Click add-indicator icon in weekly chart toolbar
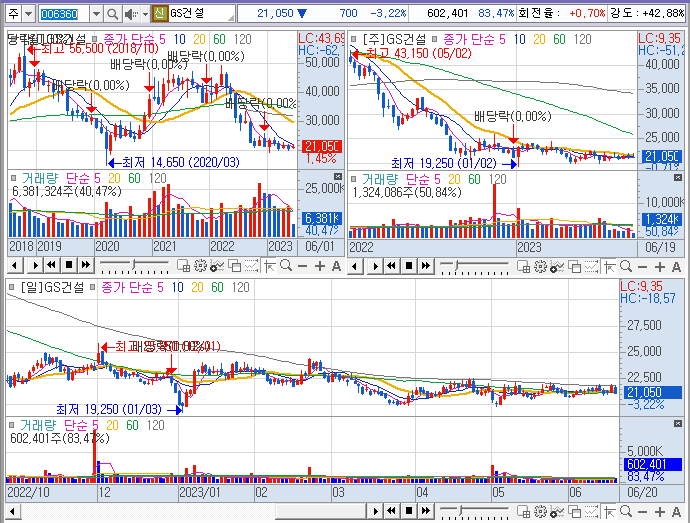Screen dimensions: 690x523 click(557, 266)
